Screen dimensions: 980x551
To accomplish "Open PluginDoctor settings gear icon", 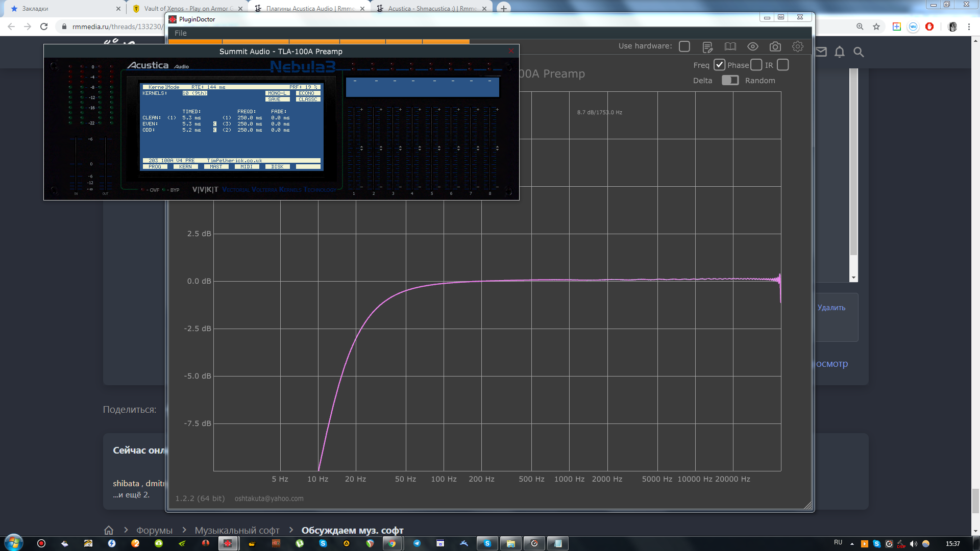I will coord(797,46).
